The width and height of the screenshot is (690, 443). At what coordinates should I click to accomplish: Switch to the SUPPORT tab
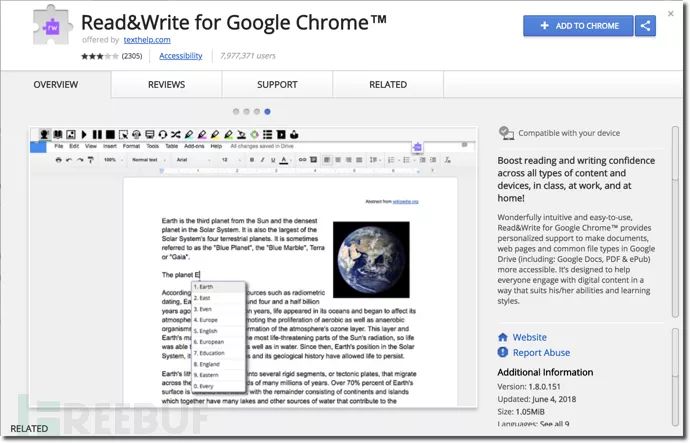click(277, 84)
